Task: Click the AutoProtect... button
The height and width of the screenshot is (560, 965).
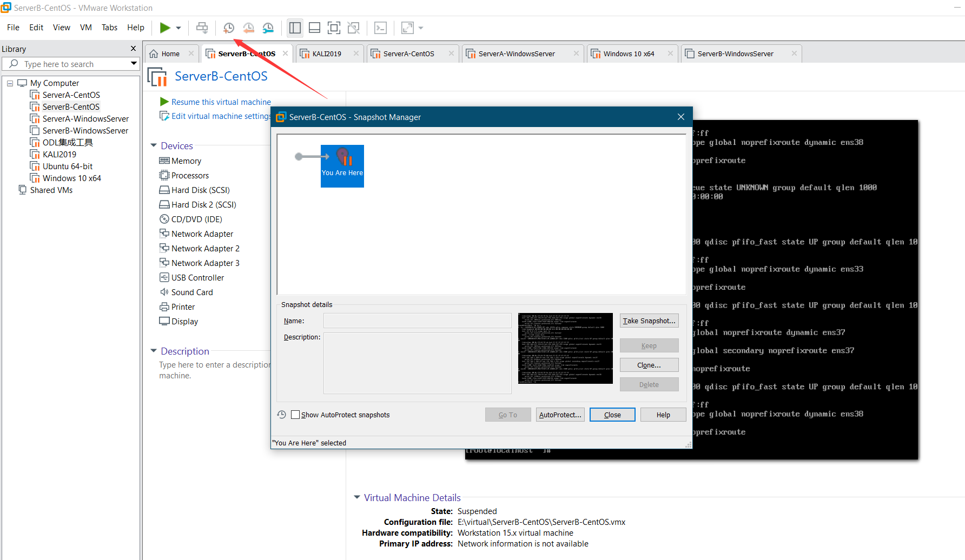Action: pos(560,415)
